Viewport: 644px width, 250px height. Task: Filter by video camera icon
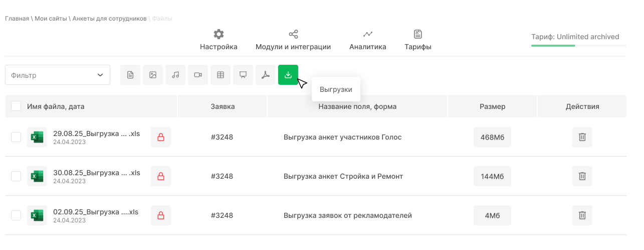coord(198,75)
